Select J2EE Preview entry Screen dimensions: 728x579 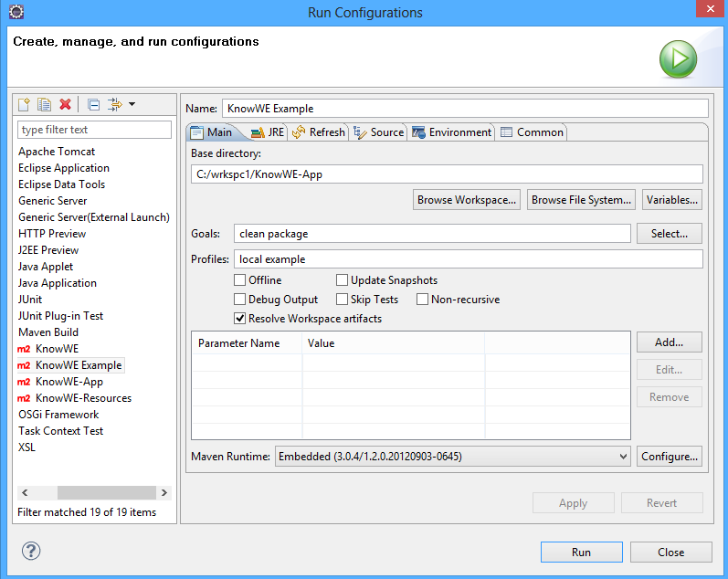coord(48,250)
